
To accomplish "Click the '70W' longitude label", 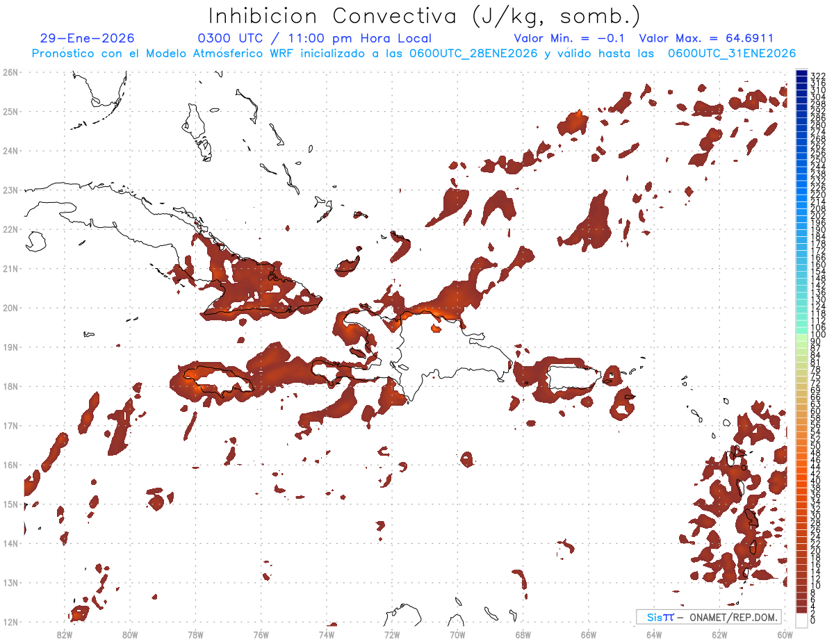I will pos(457,634).
